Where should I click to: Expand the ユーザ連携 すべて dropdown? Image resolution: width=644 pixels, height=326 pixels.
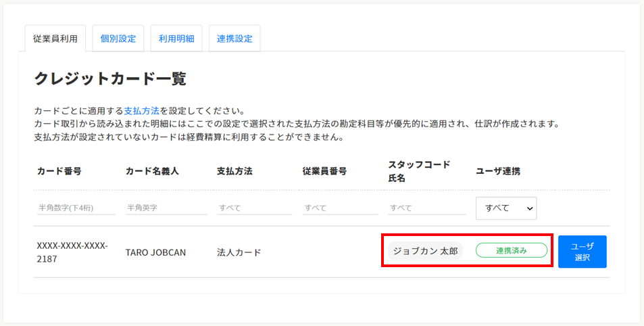506,208
